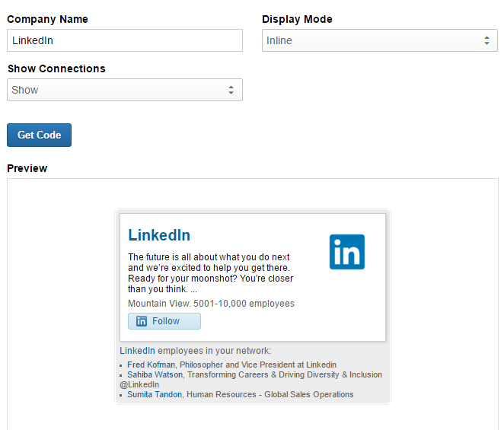The width and height of the screenshot is (504, 430).
Task: Open Sumita Tandon's profile link
Action: pos(155,394)
